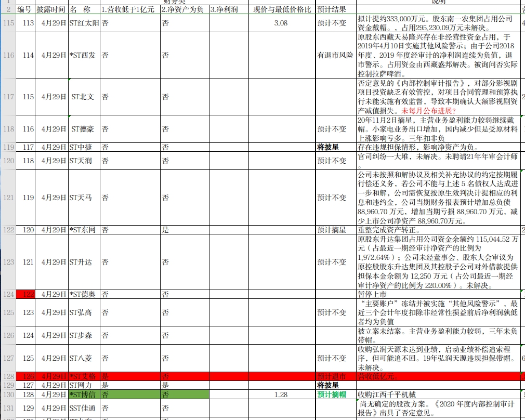Click header cell 披露时间
The width and height of the screenshot is (525, 420).
(51, 9)
